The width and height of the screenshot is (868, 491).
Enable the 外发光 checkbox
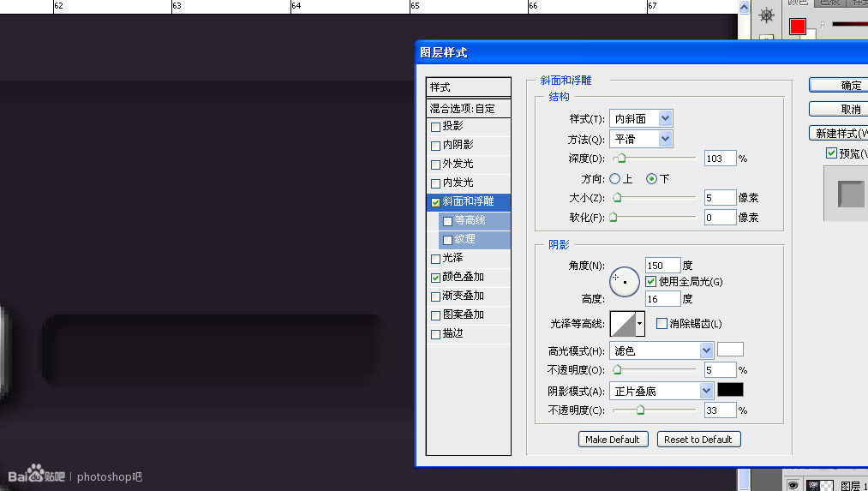(435, 165)
